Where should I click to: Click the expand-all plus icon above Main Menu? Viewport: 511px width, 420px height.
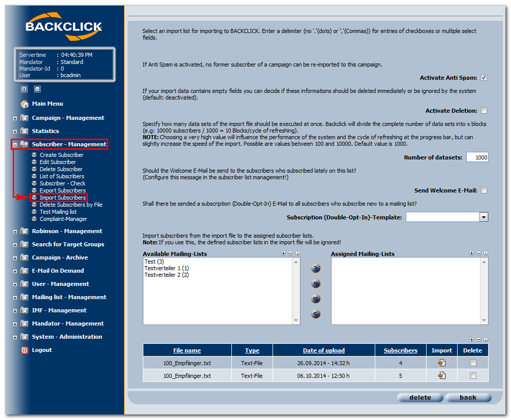(24, 89)
